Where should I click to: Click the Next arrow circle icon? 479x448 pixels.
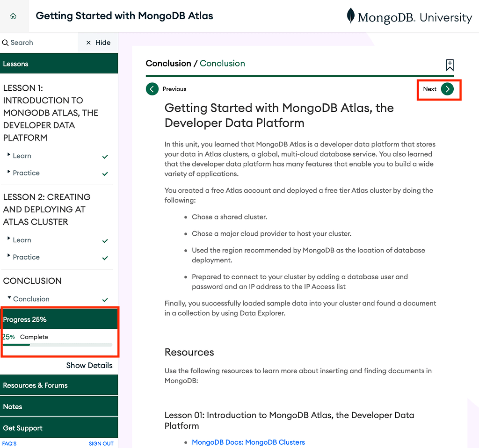pos(447,89)
